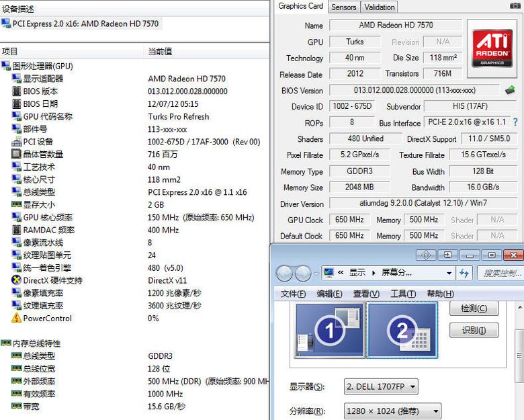Click the 显存大小 memory icon

(x=16, y=204)
